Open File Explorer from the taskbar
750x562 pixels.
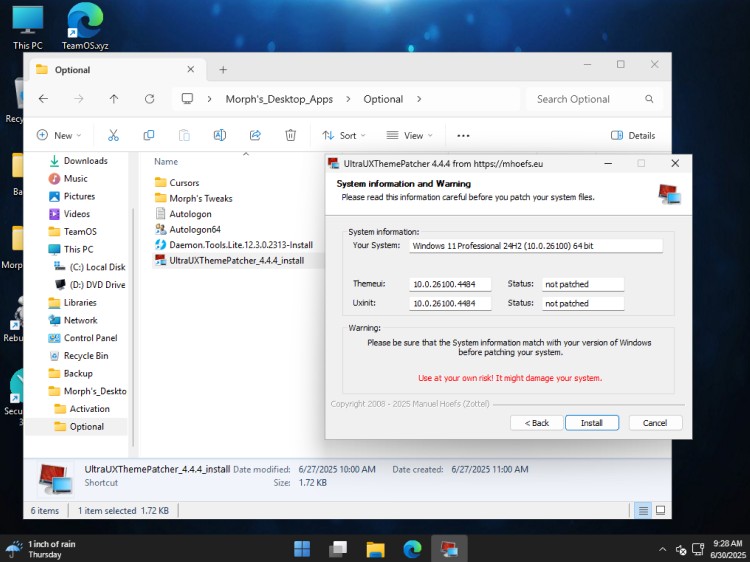(x=375, y=549)
